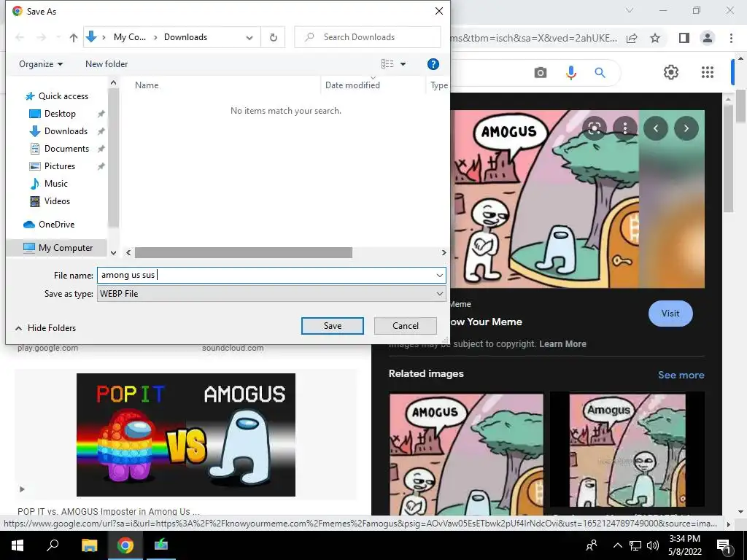
Task: Click the Downloads breadcrumb in address bar
Action: pyautogui.click(x=186, y=37)
